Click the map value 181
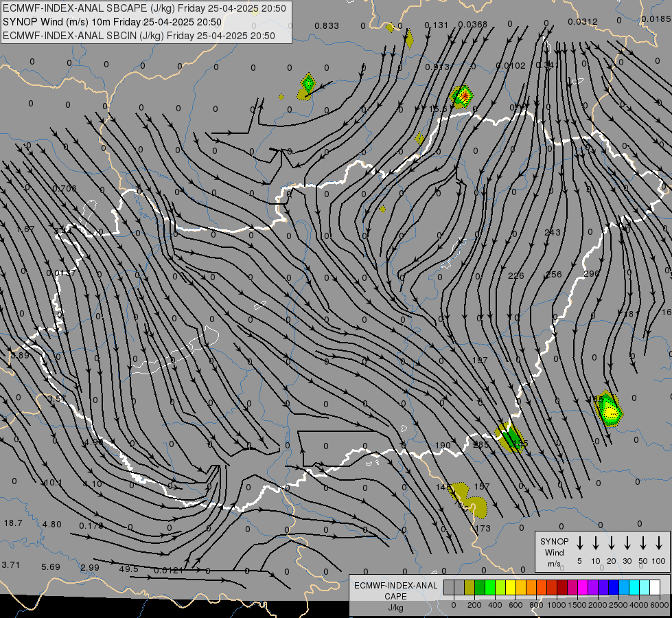Screen dimensions: 672x618 click(631, 314)
